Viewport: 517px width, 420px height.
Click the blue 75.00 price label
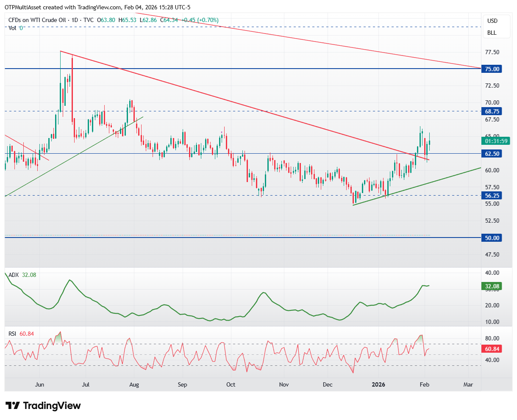tap(492, 69)
